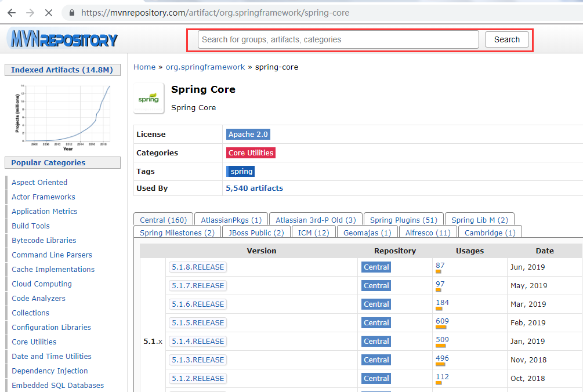583x392 pixels.
Task: Stop page loading with X icon
Action: pyautogui.click(x=49, y=13)
